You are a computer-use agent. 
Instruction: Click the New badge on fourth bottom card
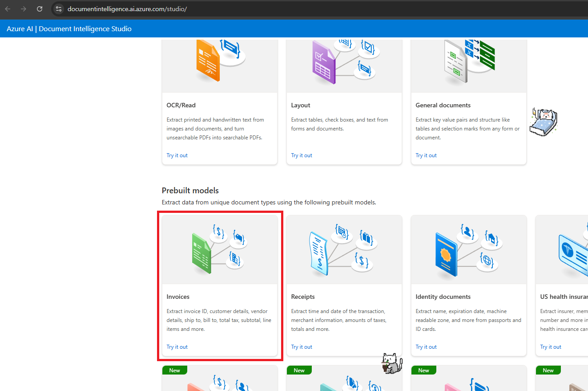(548, 370)
